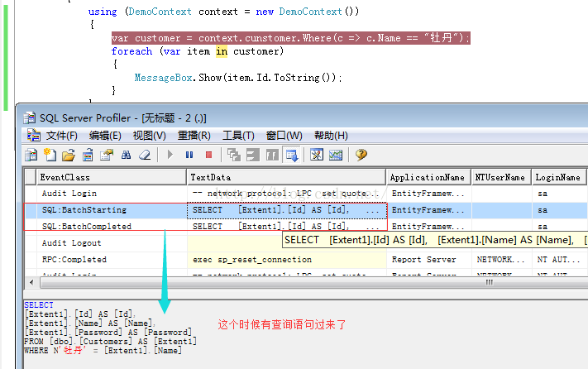588x369 pixels.
Task: Click TextData cell of SQL:BatchStarting row
Action: pos(287,210)
